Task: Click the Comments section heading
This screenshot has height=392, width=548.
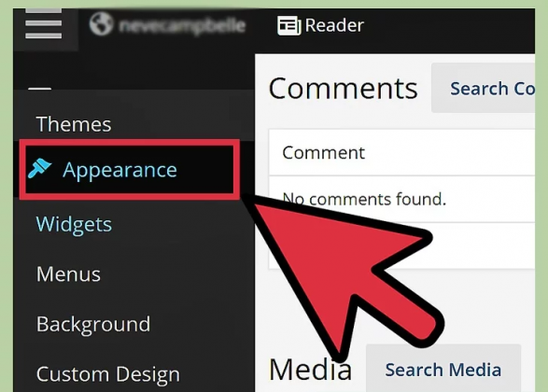Action: 344,89
